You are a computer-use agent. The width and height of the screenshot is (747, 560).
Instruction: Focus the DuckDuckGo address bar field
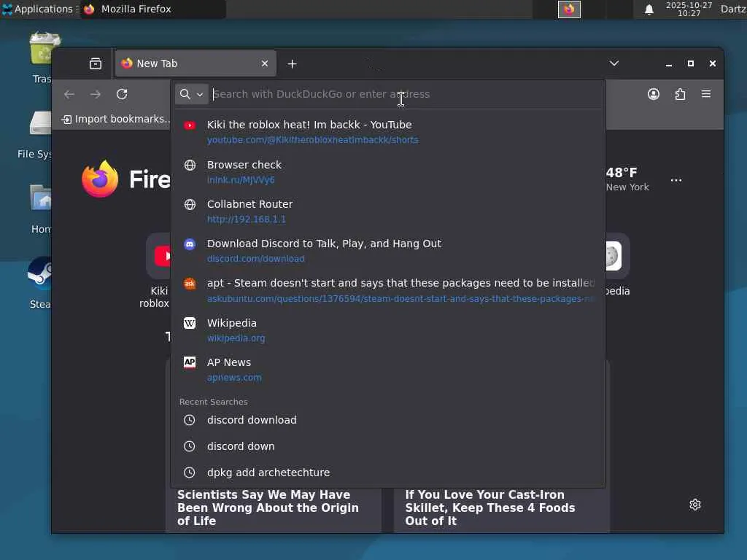405,94
